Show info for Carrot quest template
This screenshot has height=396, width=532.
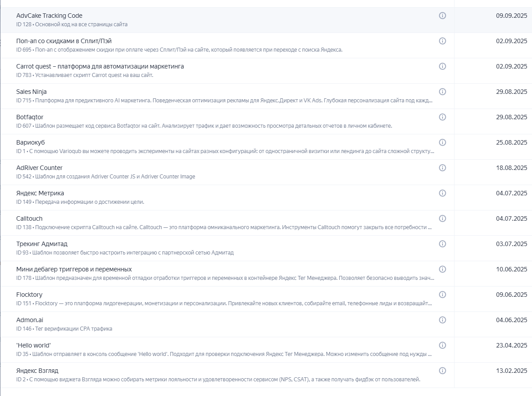443,66
